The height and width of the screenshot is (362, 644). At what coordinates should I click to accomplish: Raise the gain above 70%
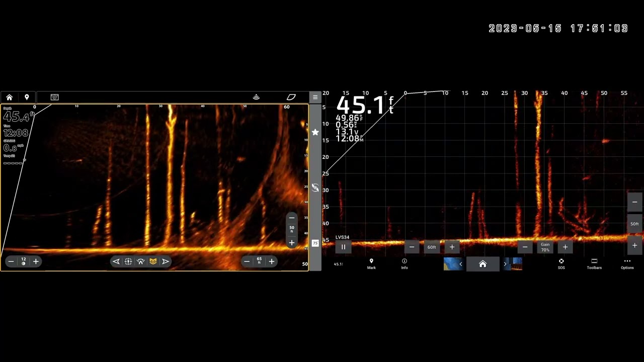pos(565,247)
